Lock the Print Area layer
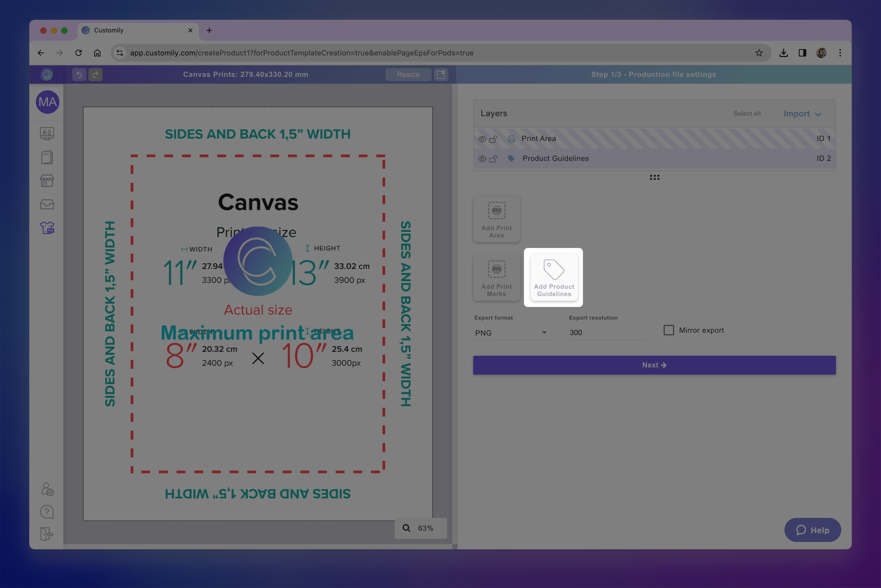The height and width of the screenshot is (588, 881). (493, 139)
